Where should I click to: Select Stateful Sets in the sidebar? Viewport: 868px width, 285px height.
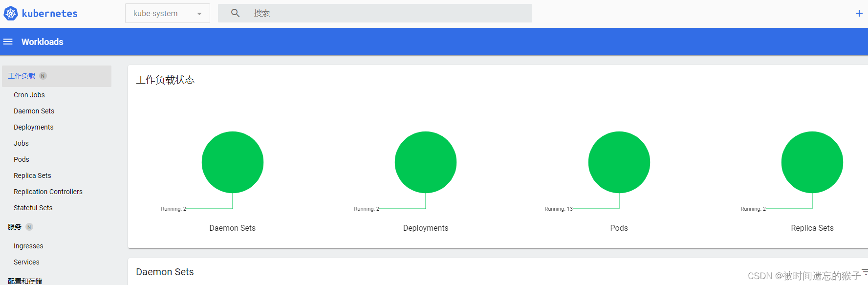pyautogui.click(x=33, y=208)
